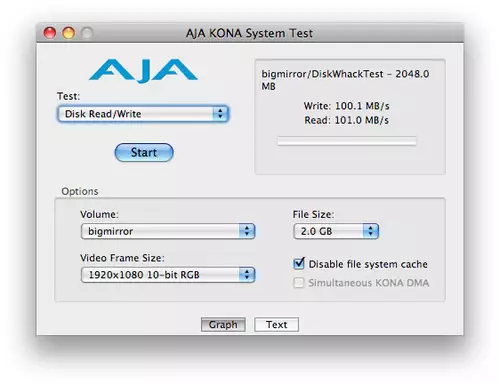Click the AJA logo
Viewport: 500px width, 385px height.
[x=143, y=71]
